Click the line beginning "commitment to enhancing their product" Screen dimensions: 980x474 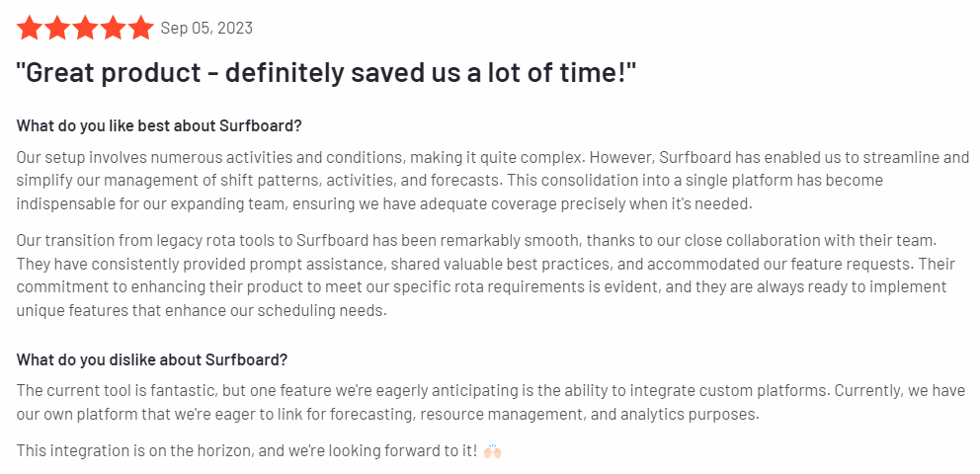point(481,286)
